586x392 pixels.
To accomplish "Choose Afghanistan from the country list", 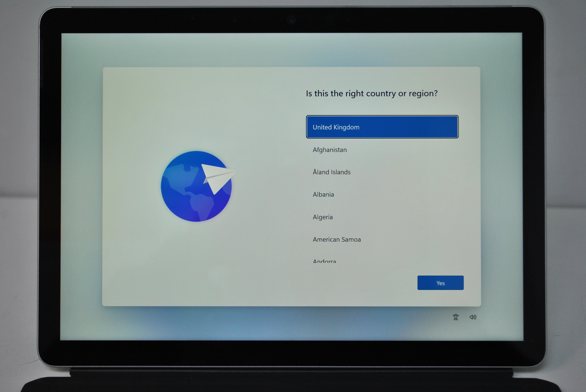I will pyautogui.click(x=330, y=150).
